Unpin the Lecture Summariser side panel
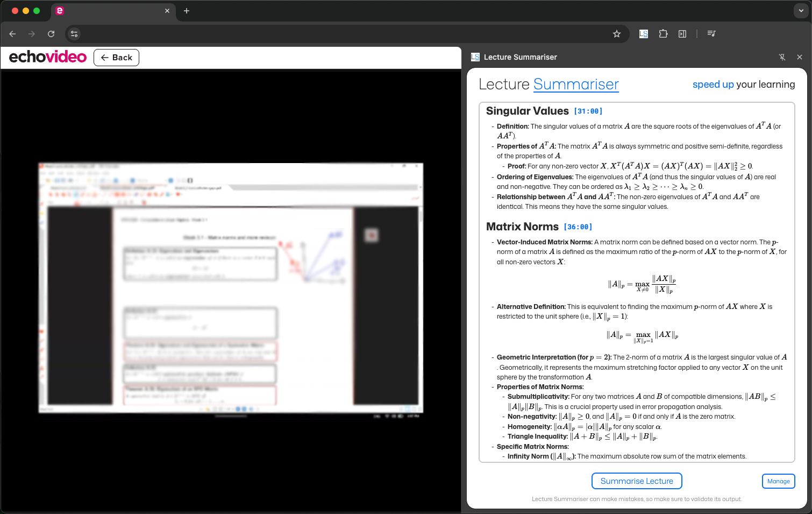 782,57
